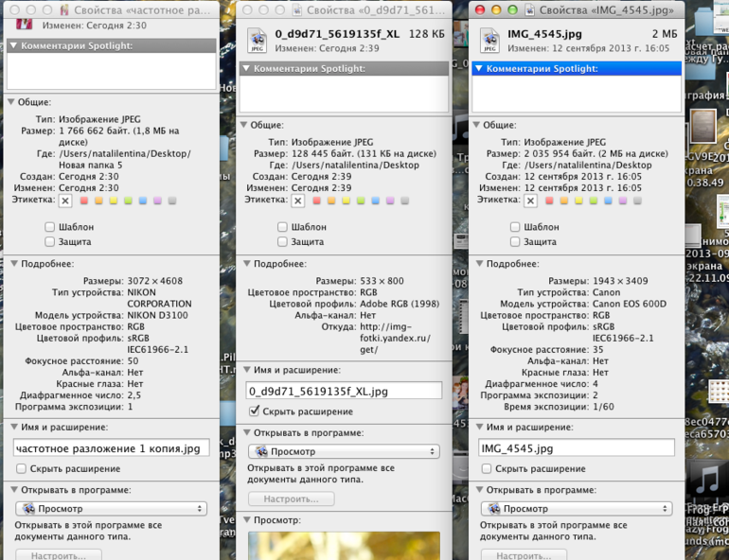The image size is (729, 560).
Task: Click the music note file icon on desktop
Action: 706,482
